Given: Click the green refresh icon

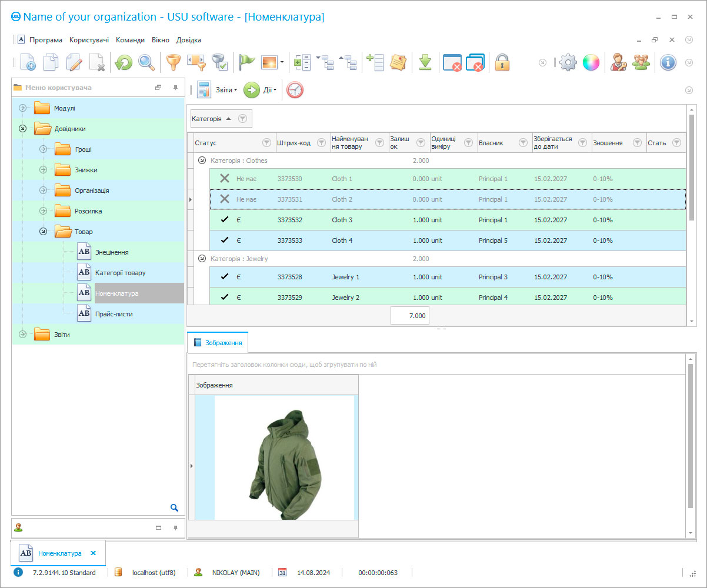Looking at the screenshot, I should [124, 62].
